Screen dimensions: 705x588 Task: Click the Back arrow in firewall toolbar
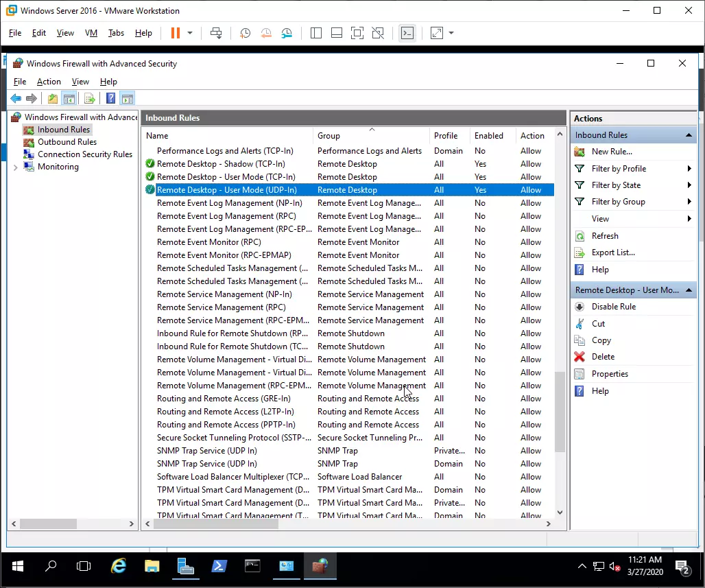pos(16,98)
